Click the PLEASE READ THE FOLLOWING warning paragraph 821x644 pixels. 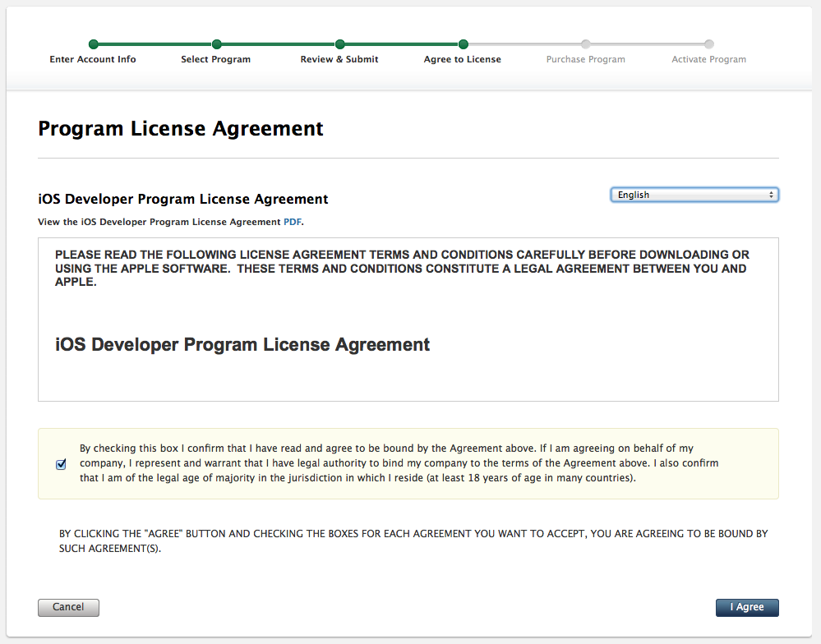(402, 269)
